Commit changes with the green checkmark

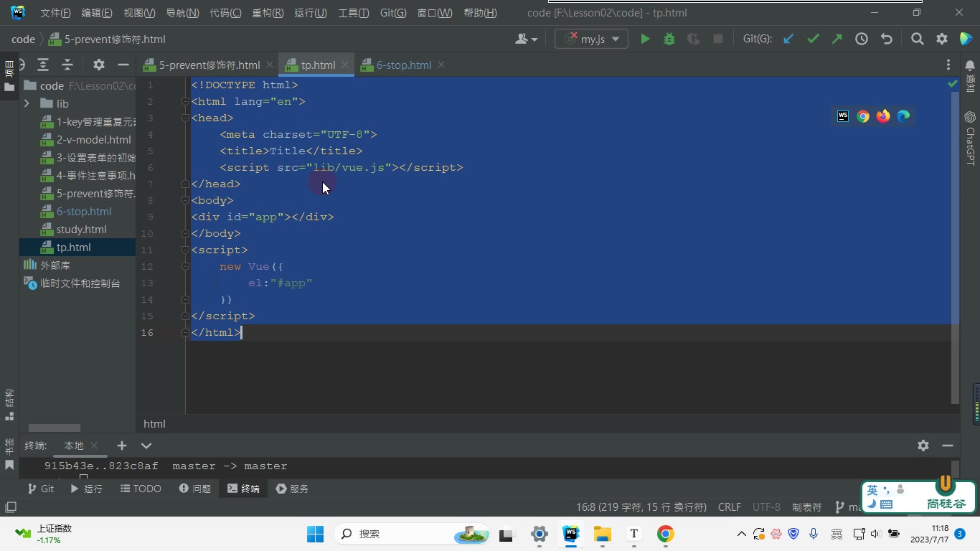[813, 39]
